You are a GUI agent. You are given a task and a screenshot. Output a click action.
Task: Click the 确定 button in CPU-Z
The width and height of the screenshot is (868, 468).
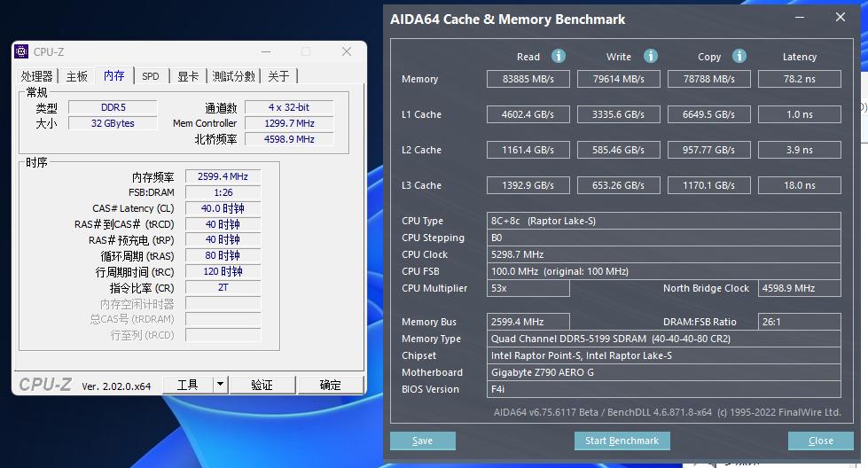coord(331,385)
